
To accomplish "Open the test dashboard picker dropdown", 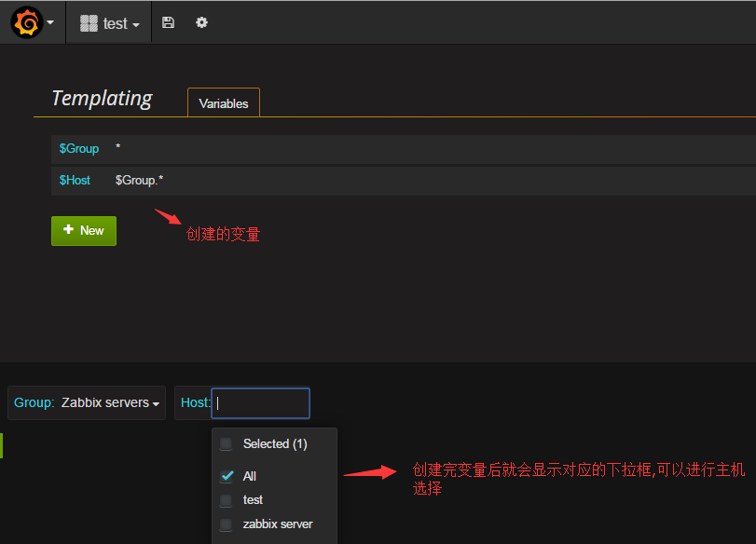I will pos(109,23).
